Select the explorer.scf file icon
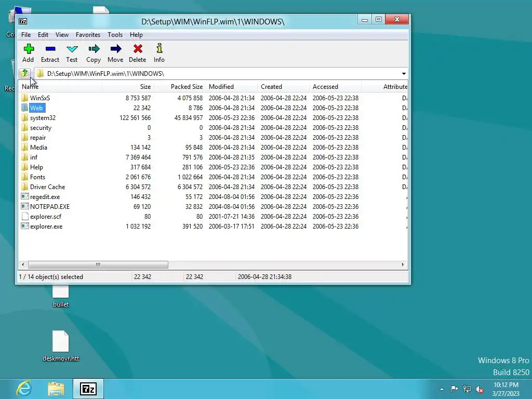The width and height of the screenshot is (532, 399). [25, 216]
